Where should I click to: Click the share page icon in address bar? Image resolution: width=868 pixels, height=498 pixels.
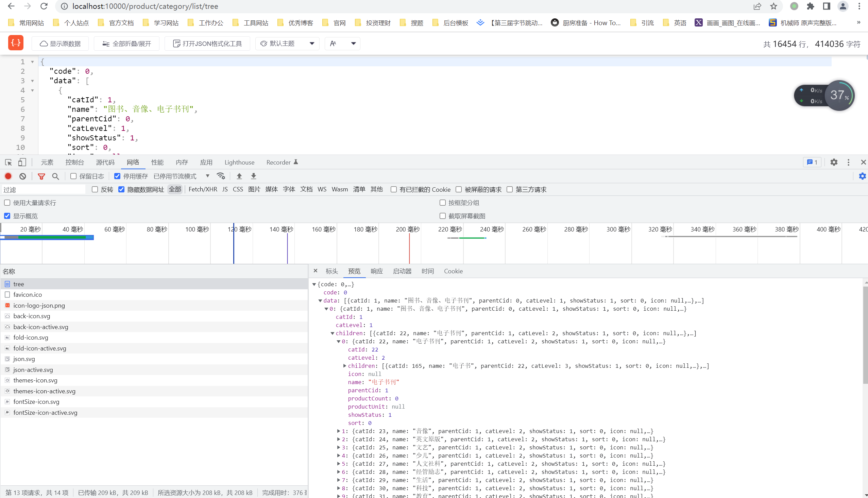757,6
